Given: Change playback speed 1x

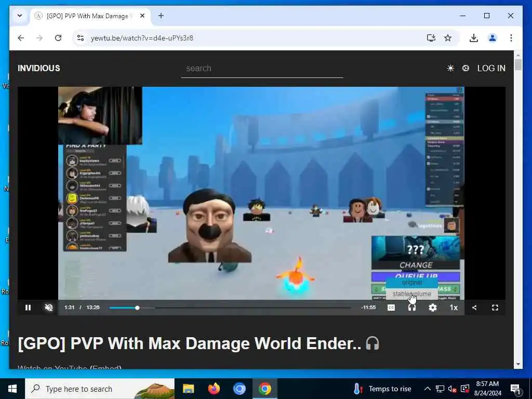Looking at the screenshot, I should (454, 308).
